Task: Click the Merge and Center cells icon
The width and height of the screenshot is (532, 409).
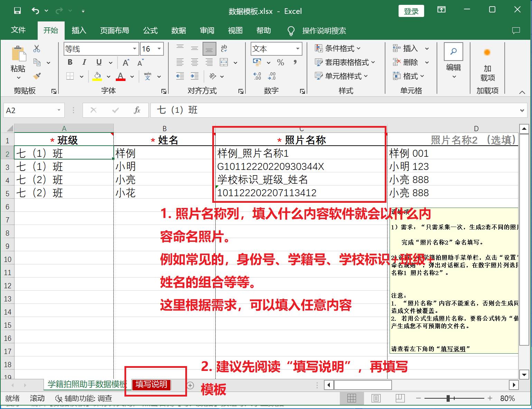Action: [x=224, y=63]
